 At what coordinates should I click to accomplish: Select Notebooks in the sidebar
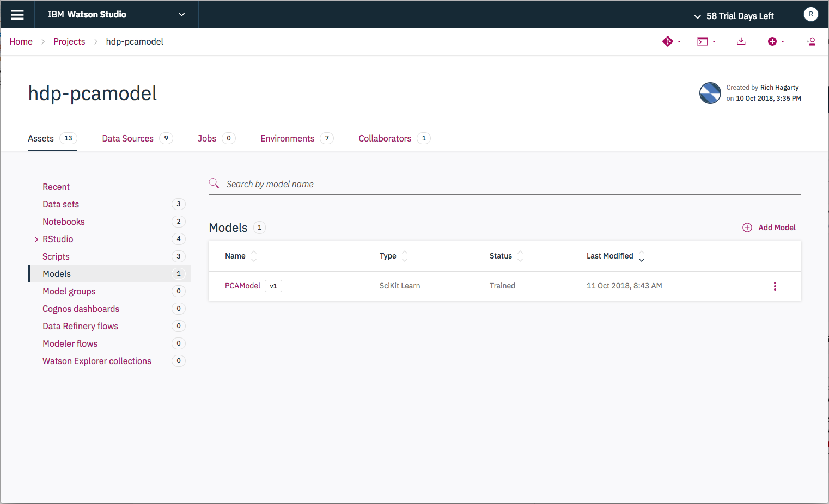click(x=64, y=222)
